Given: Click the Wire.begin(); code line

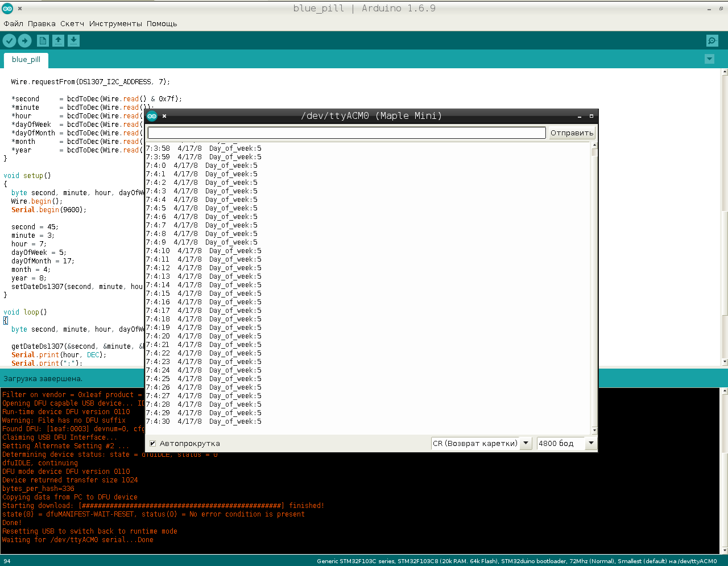Looking at the screenshot, I should point(37,201).
